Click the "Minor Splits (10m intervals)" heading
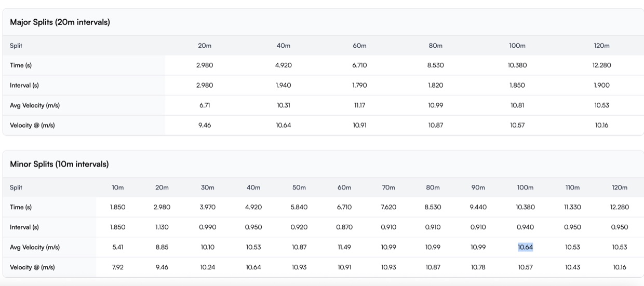This screenshot has height=286, width=644. (x=59, y=164)
